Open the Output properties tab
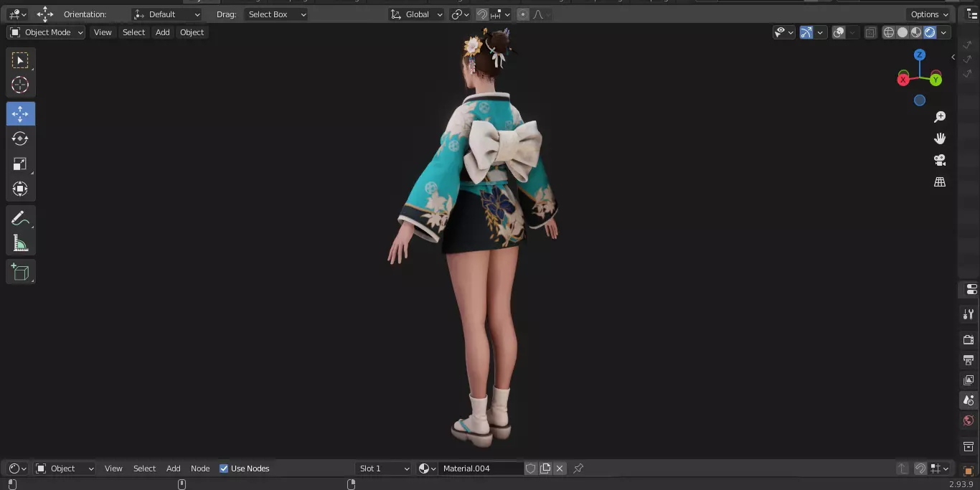This screenshot has height=490, width=980. coord(969,359)
